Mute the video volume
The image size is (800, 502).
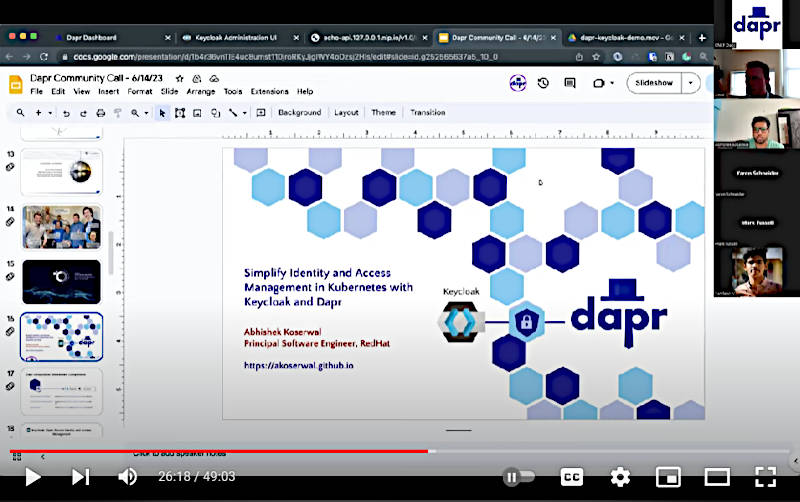pyautogui.click(x=127, y=477)
